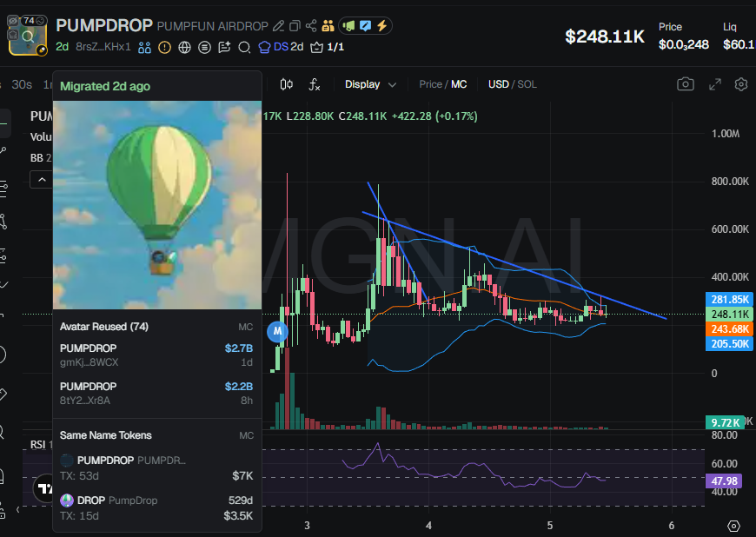Screen dimensions: 756x537
Task: Collapse indicator legend with caret button
Action: 42,180
